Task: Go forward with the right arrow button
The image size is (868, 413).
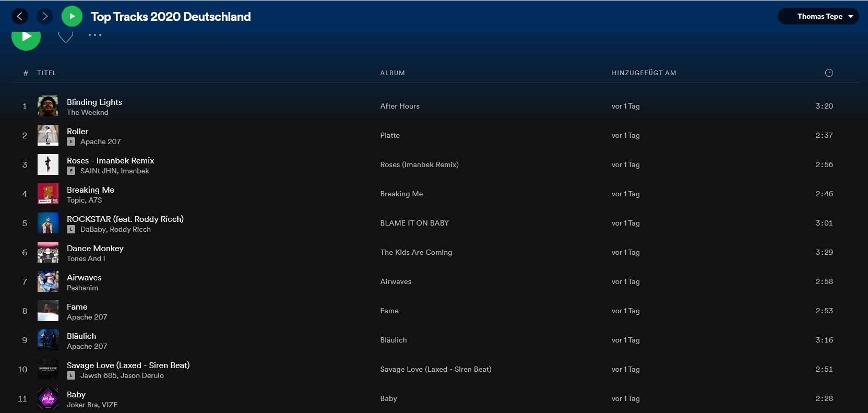Action: click(x=45, y=17)
